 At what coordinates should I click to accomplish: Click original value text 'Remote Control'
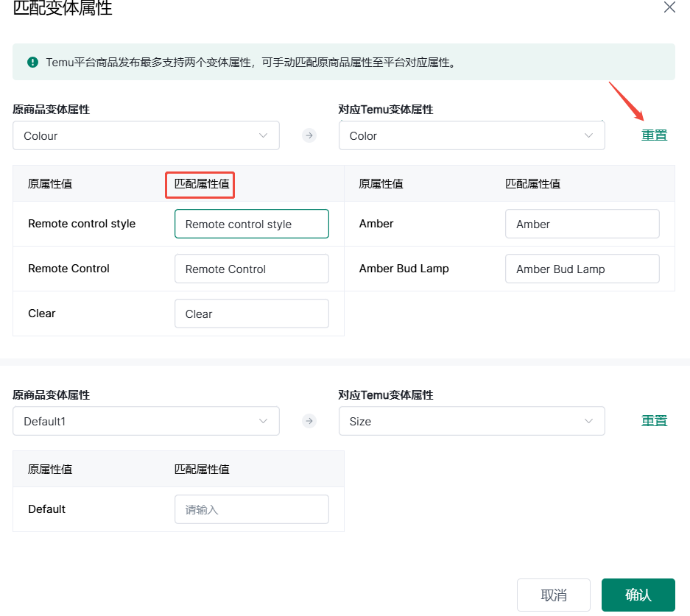tap(68, 269)
